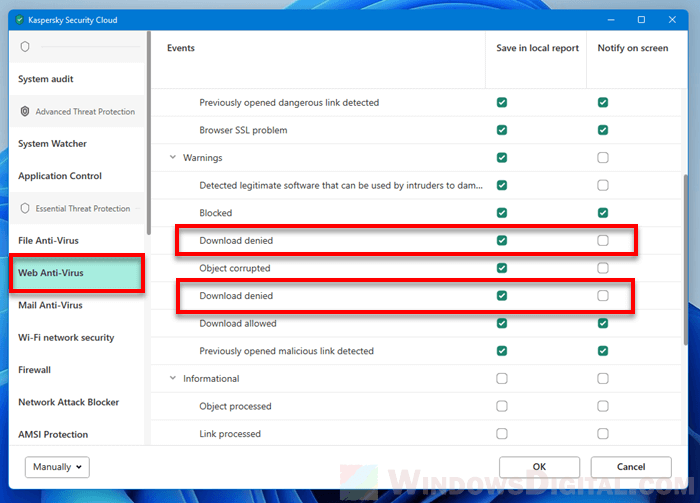Close the Kaspersky Security Cloud window
The image size is (700, 503).
tap(672, 20)
